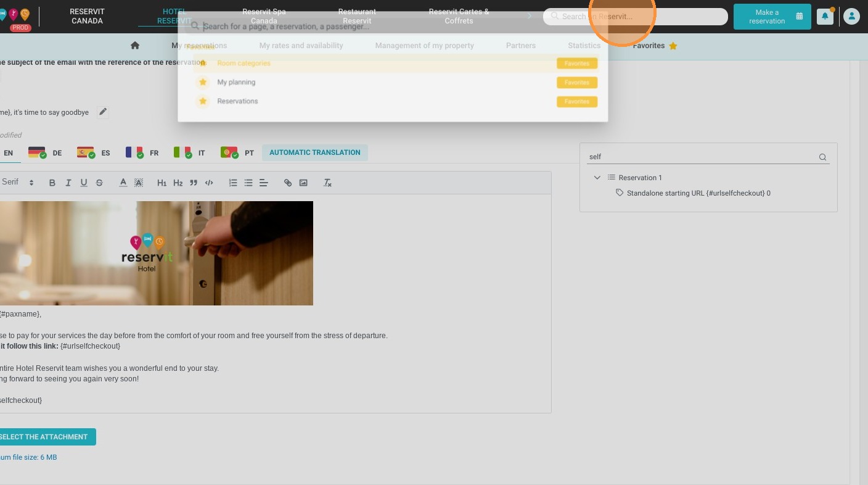Switch to the DE language tab

click(x=46, y=153)
